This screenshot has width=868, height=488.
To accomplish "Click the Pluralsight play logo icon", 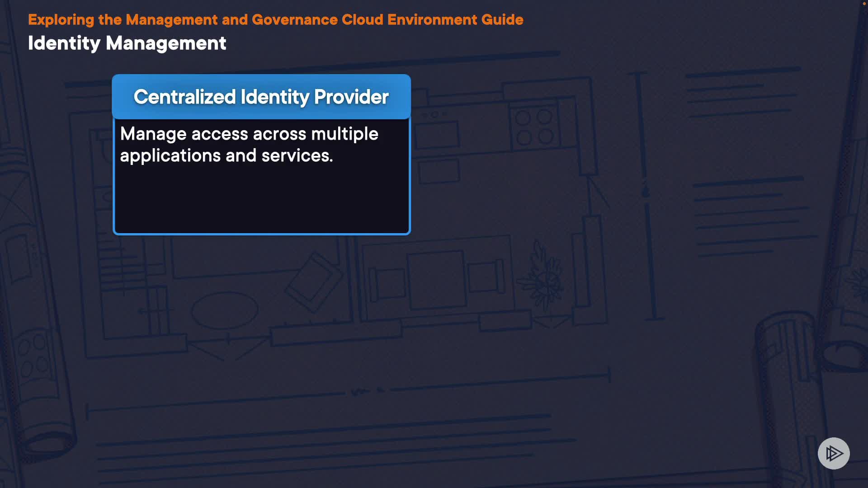I will point(834,453).
